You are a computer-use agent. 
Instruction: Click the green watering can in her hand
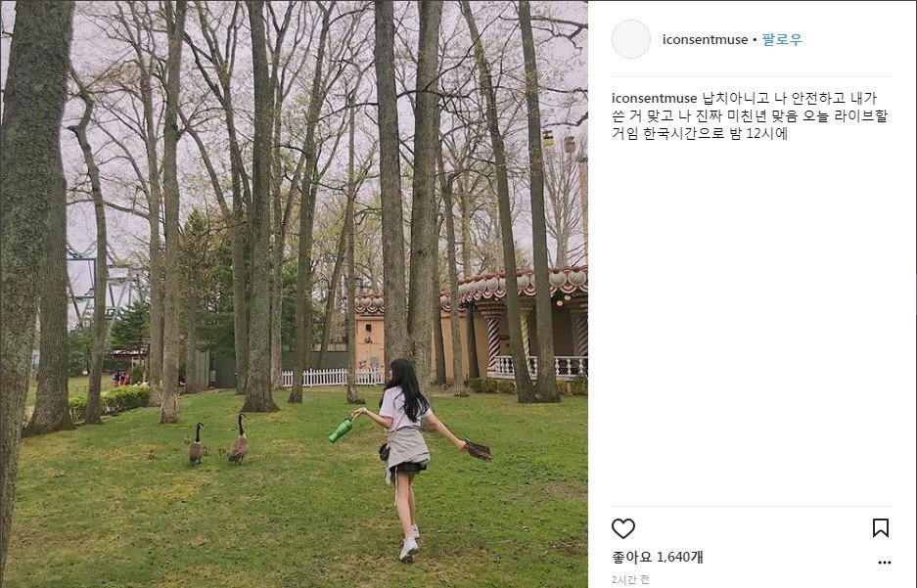click(341, 430)
